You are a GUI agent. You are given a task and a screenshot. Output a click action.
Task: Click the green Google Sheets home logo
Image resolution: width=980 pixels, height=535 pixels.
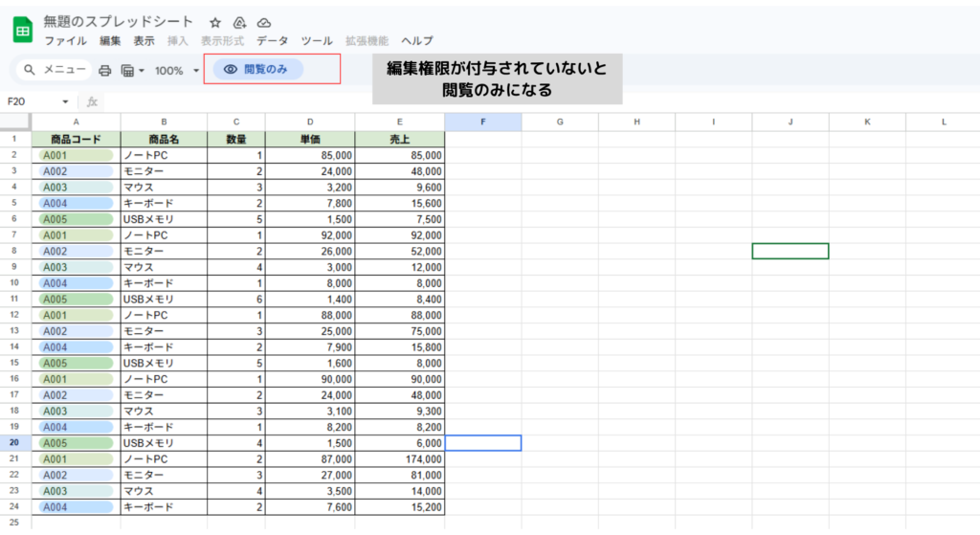(22, 30)
